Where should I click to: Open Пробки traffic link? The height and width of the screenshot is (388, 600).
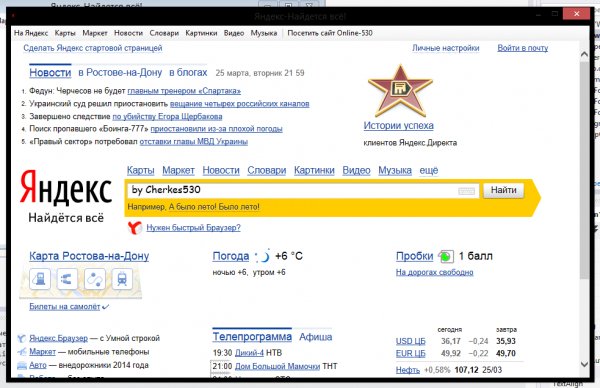click(x=415, y=256)
